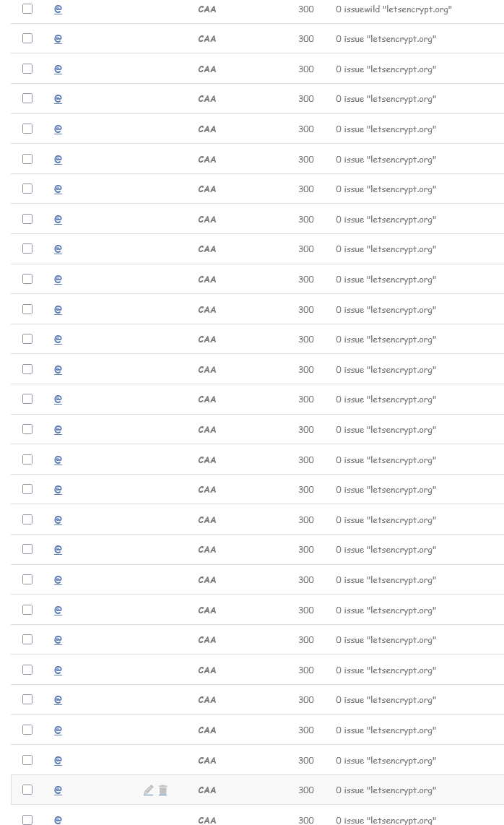Click the @ link beside the pencil icon

[x=58, y=790]
